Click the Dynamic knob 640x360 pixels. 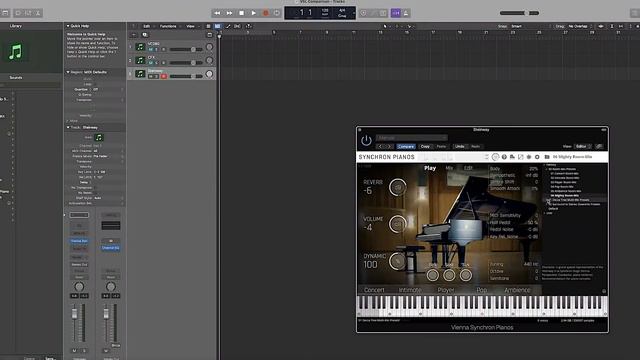[x=397, y=261]
